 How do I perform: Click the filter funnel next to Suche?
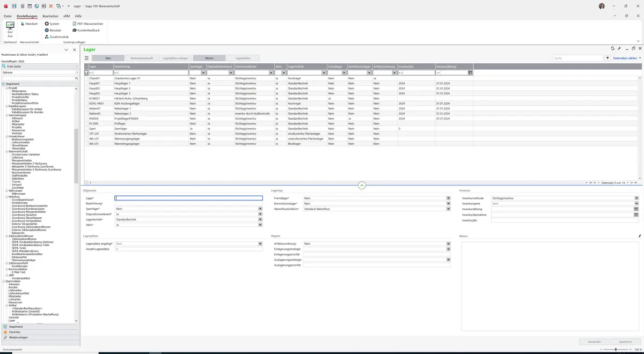point(608,58)
